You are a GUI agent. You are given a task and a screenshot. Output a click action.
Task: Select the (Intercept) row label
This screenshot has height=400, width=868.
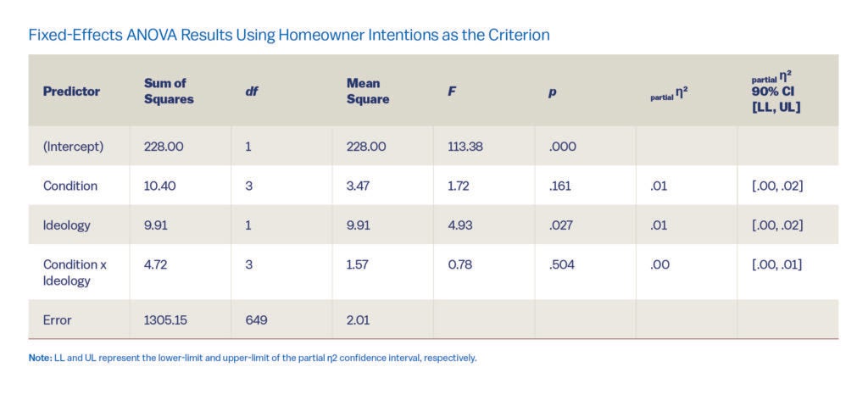click(x=73, y=147)
